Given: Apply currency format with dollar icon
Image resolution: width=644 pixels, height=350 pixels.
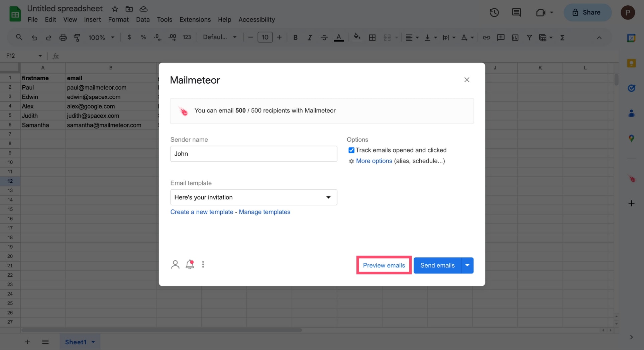Looking at the screenshot, I should tap(129, 37).
